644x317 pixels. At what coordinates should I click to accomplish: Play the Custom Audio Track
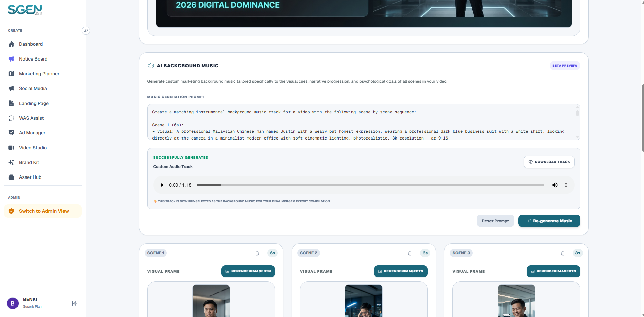[162, 185]
